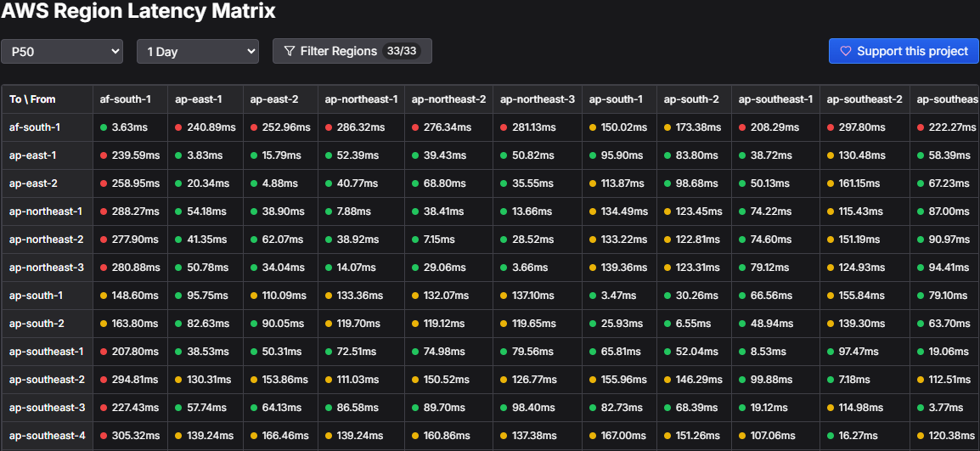This screenshot has height=451, width=980.
Task: Click the 166.46ms latency cell
Action: (x=280, y=436)
